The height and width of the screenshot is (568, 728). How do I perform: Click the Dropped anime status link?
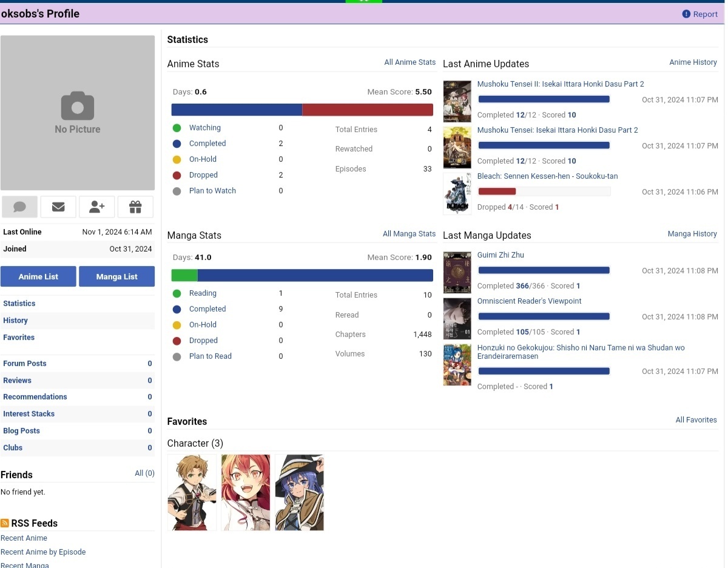pyautogui.click(x=203, y=175)
